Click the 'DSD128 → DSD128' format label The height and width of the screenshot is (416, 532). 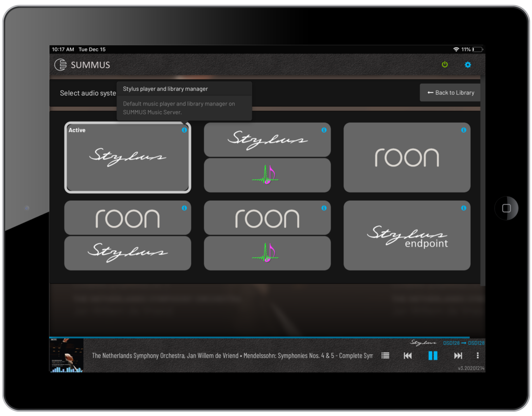pyautogui.click(x=463, y=343)
